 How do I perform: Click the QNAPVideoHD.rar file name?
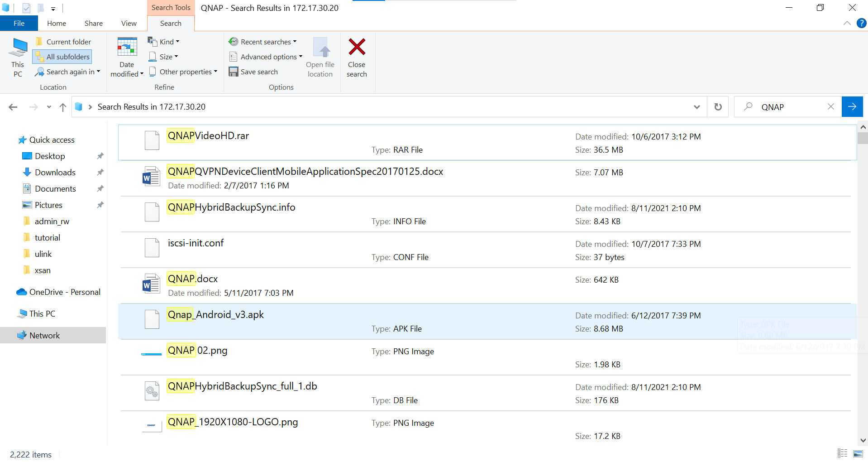(208, 136)
